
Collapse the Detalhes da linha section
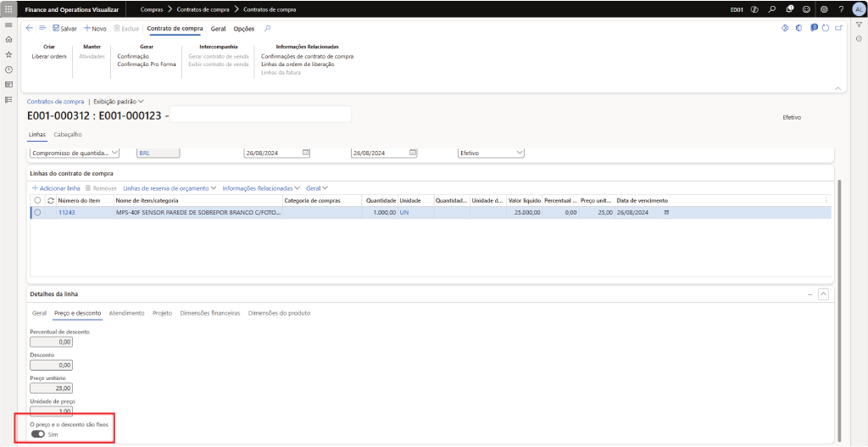(823, 294)
